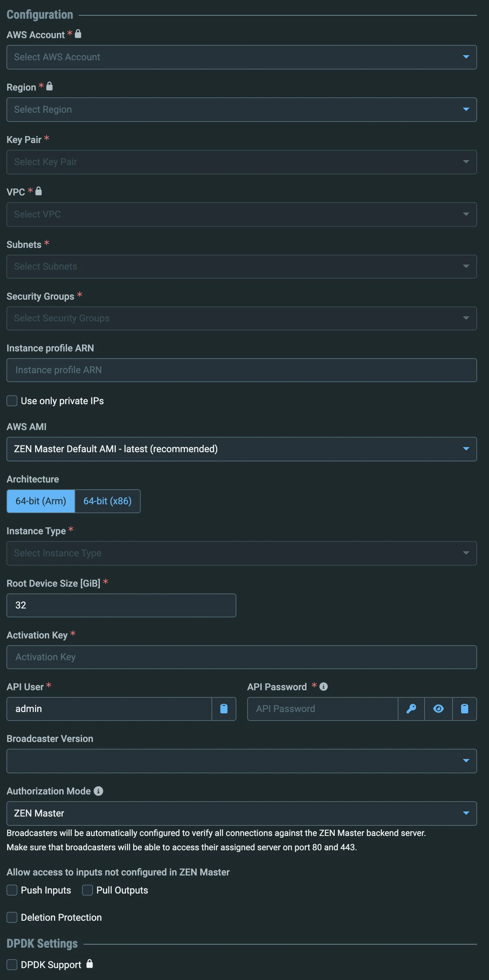Open the Select Key Pair dropdown
Image resolution: width=489 pixels, height=980 pixels.
click(x=242, y=162)
